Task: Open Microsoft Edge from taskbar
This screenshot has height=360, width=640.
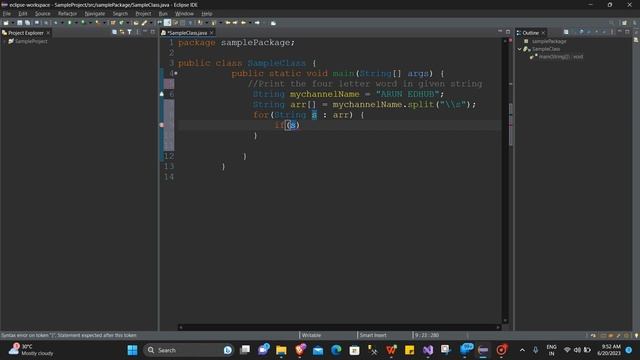Action: (336, 350)
